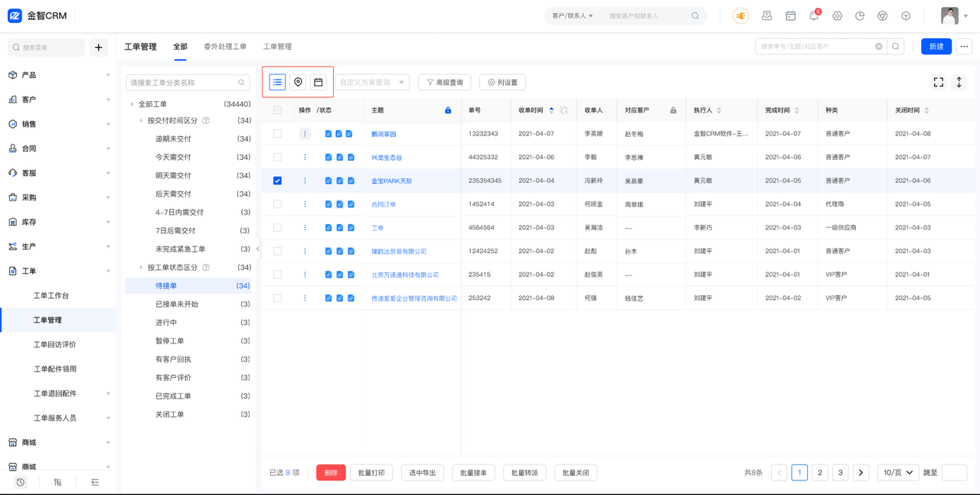Viewport: 980px width, 495px height.
Task: Click the add plus icon beside menu search
Action: click(99, 47)
